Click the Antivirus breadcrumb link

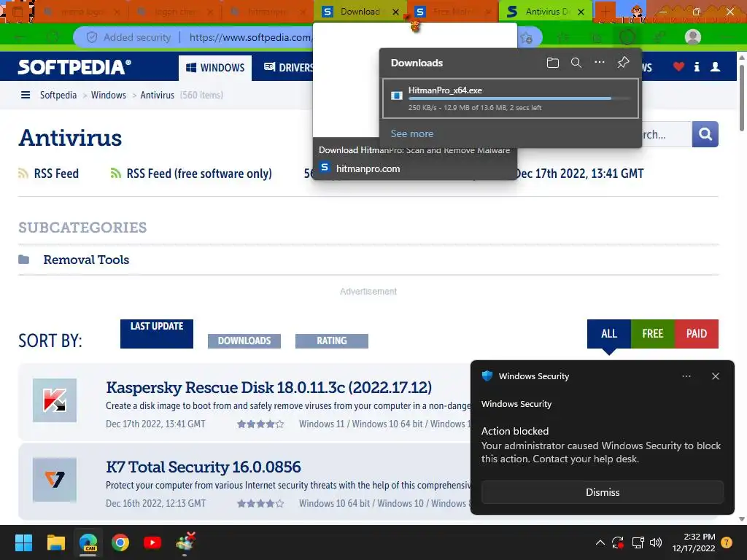(x=158, y=95)
